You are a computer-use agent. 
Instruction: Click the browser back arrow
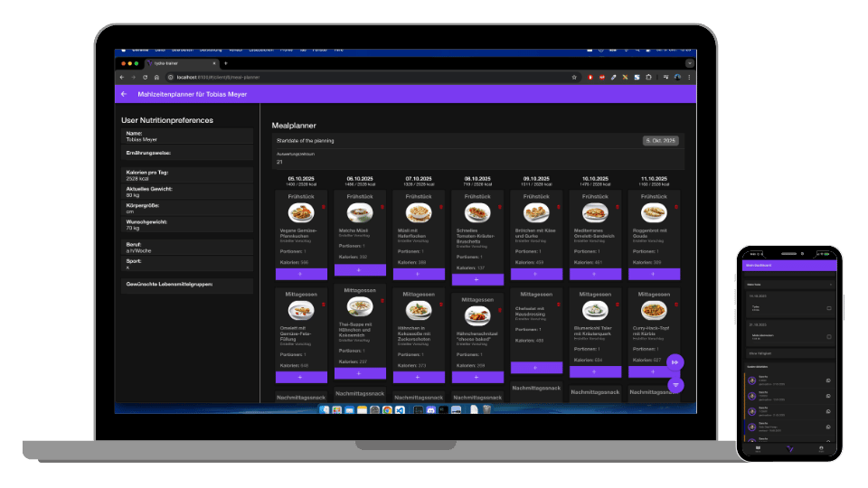[x=122, y=78]
